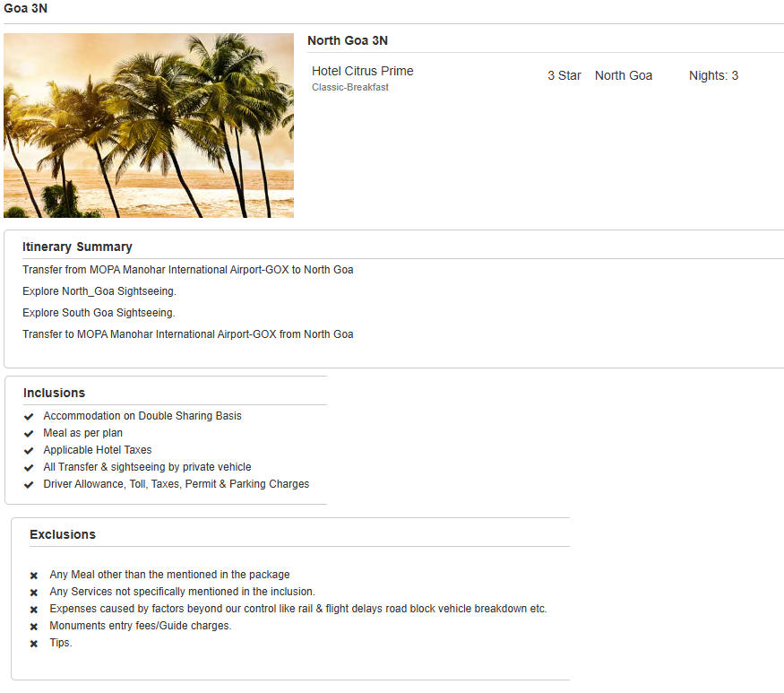Click the 'Transfer from MOPA Manohar International Airport' line
Image resolution: width=784 pixels, height=693 pixels.
188,270
